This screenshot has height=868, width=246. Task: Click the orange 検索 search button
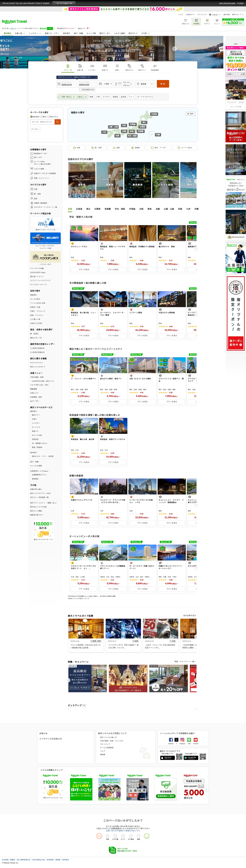(163, 84)
